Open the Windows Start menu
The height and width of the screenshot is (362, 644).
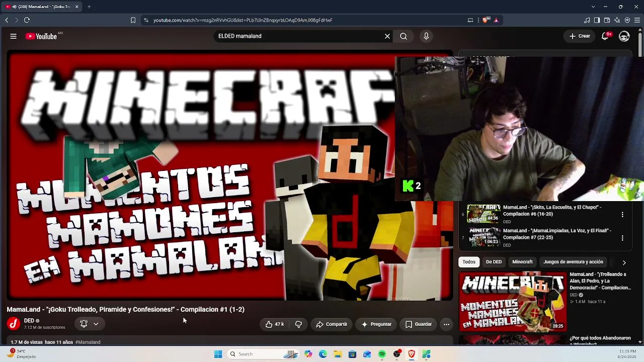click(218, 354)
